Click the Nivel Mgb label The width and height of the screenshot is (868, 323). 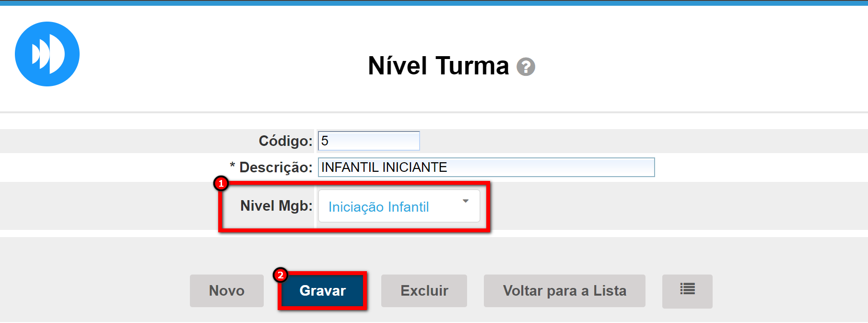[276, 205]
